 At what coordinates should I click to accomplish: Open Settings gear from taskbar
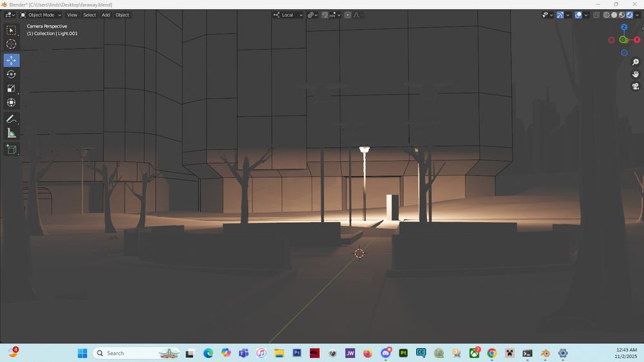pos(563,354)
